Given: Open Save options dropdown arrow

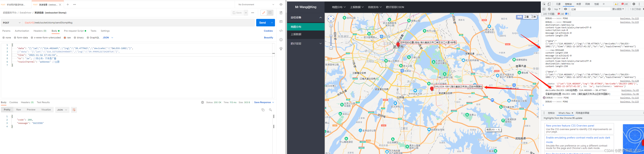Looking at the screenshot, I should tap(246, 13).
